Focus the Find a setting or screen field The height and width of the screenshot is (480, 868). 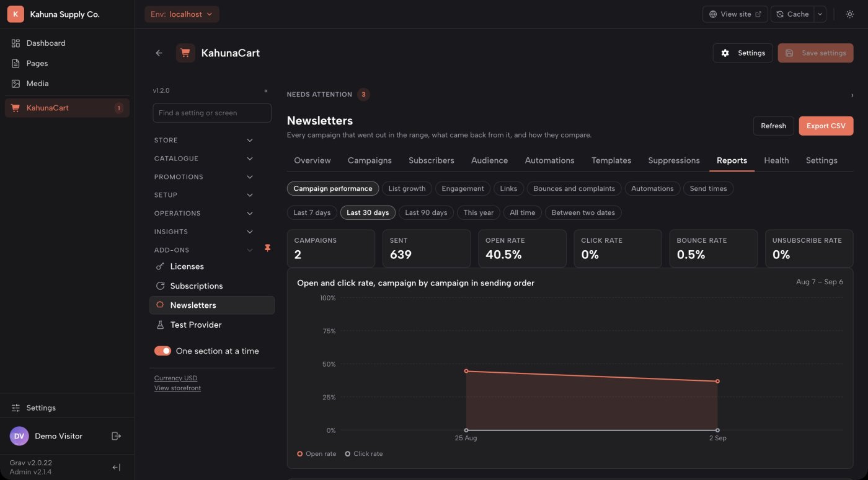click(212, 113)
